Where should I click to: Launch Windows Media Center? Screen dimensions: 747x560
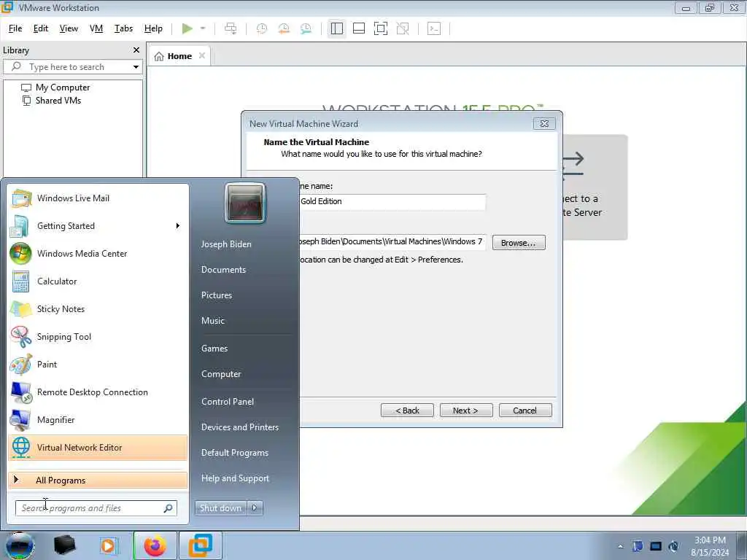click(x=98, y=254)
